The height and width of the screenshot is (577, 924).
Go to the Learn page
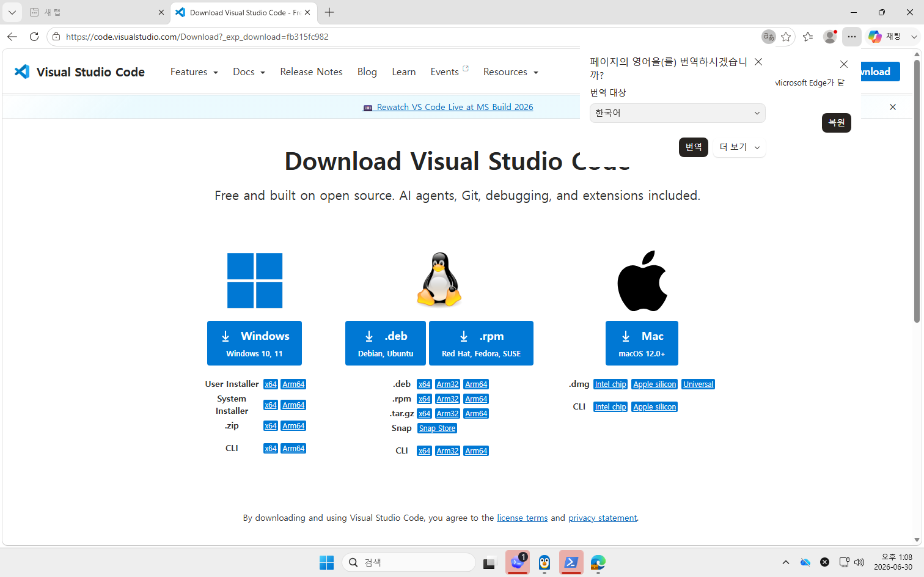(404, 72)
